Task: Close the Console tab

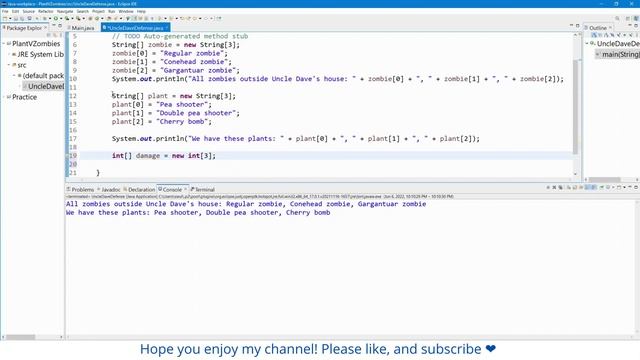Action: 185,189
